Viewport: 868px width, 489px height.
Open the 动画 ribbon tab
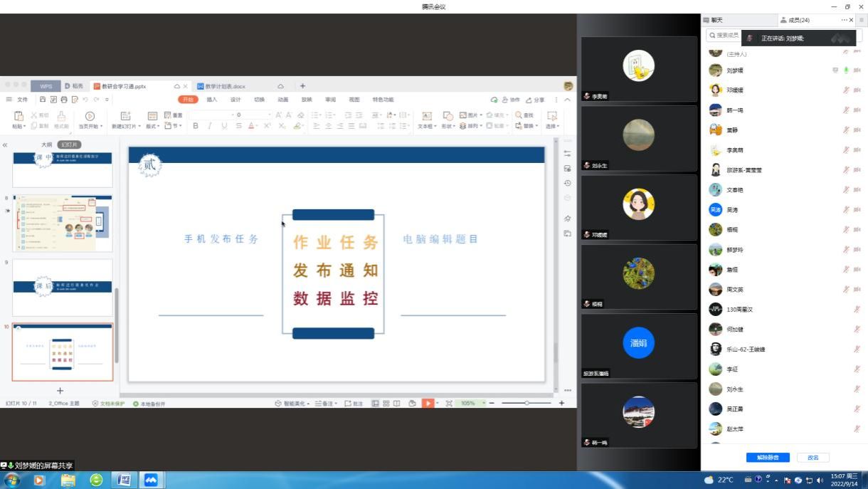pos(283,100)
